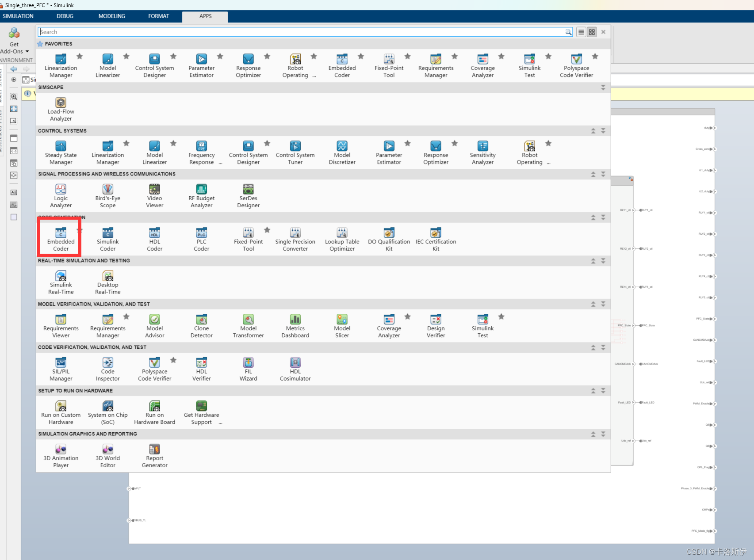The height and width of the screenshot is (560, 754).
Task: Collapse Model Verification, Validation, and Test section
Action: point(593,304)
